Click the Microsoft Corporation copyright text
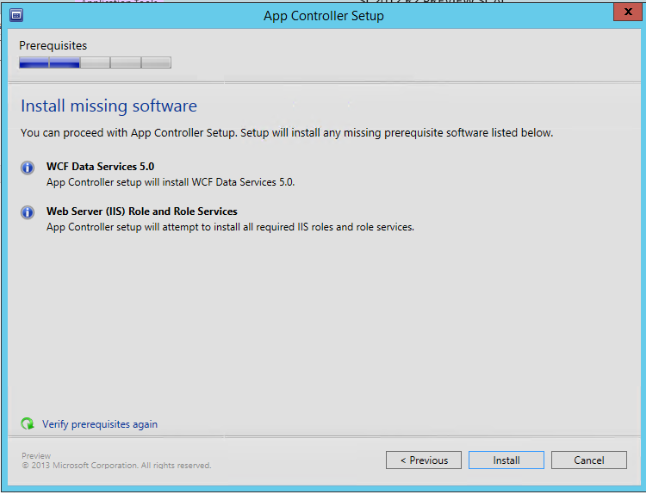The image size is (646, 493). [116, 465]
